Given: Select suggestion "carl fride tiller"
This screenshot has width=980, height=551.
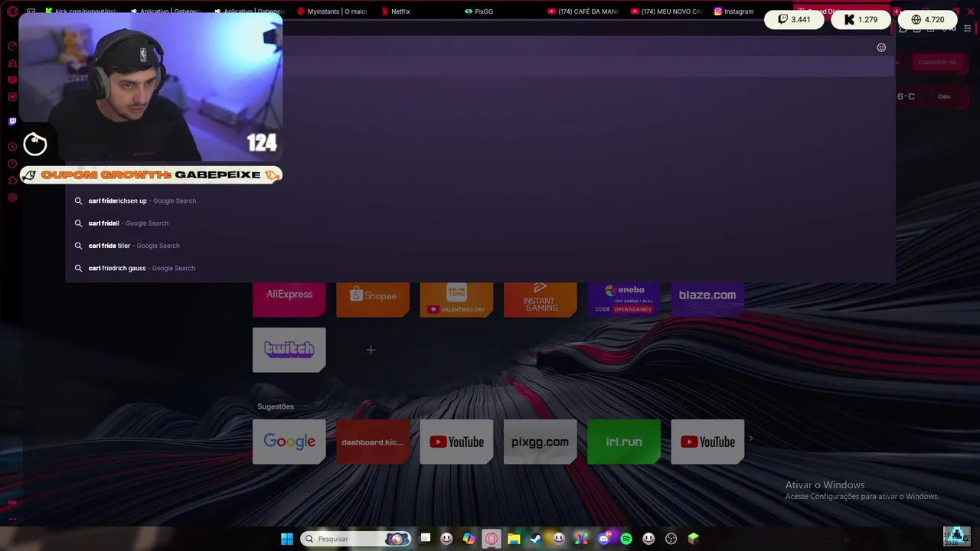Looking at the screenshot, I should pyautogui.click(x=480, y=246).
